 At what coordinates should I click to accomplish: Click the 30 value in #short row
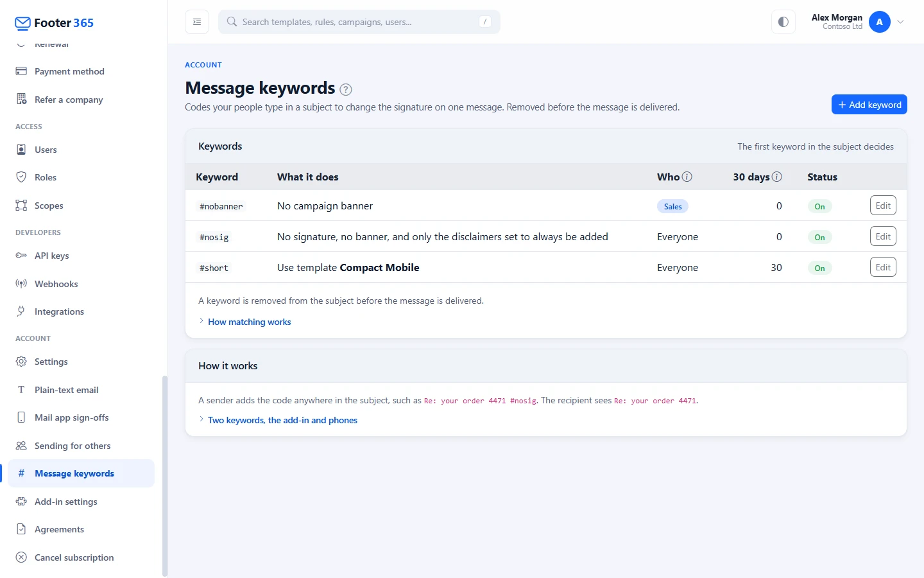point(776,268)
